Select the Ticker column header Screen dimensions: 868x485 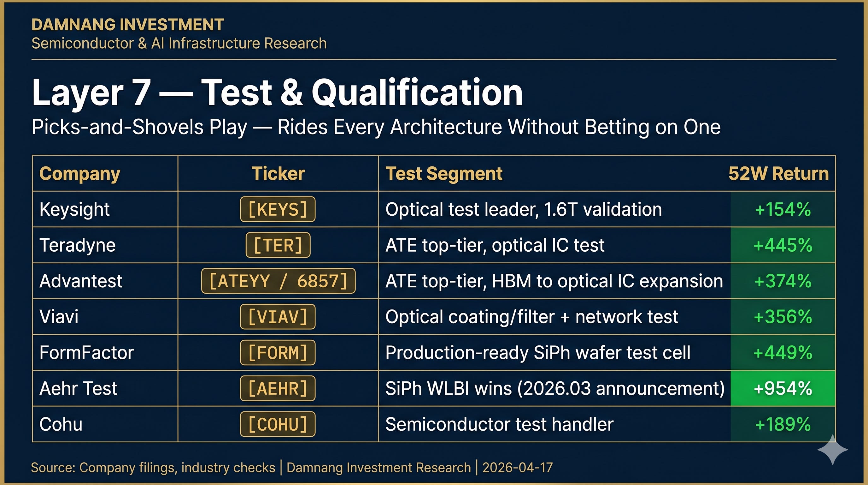pos(278,173)
